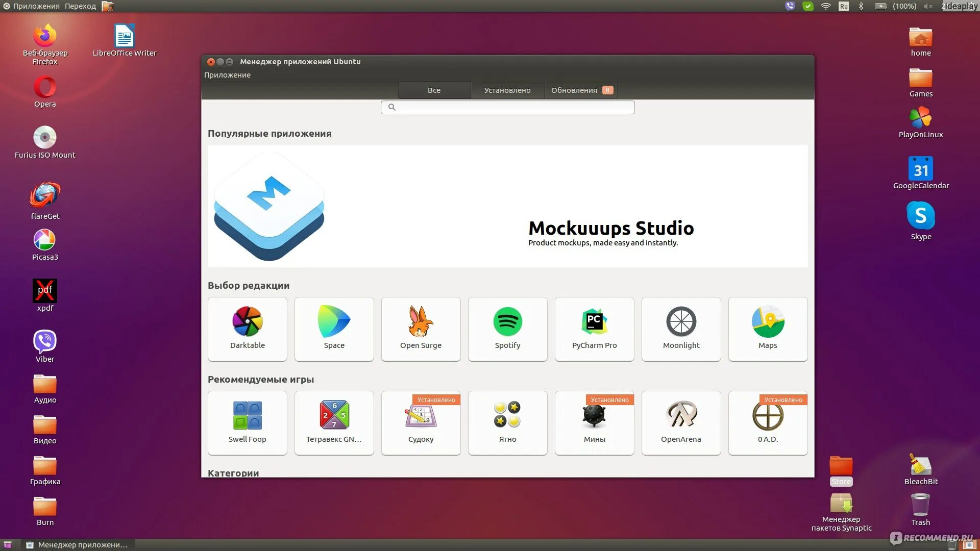Select the Графика folder on desktop
Viewport: 980px width, 551px height.
point(45,470)
